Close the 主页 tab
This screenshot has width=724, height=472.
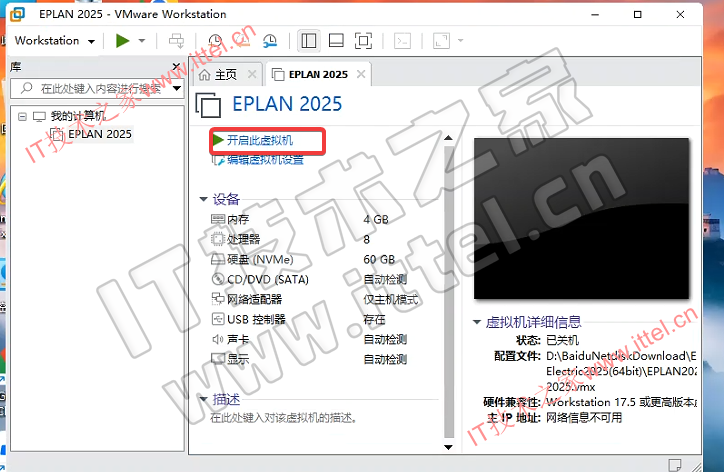[252, 74]
